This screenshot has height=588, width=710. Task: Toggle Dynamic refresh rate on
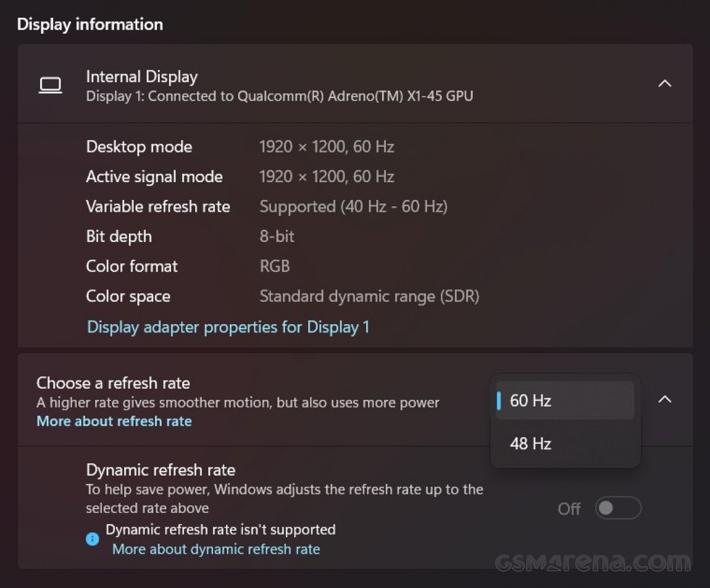pyautogui.click(x=618, y=508)
